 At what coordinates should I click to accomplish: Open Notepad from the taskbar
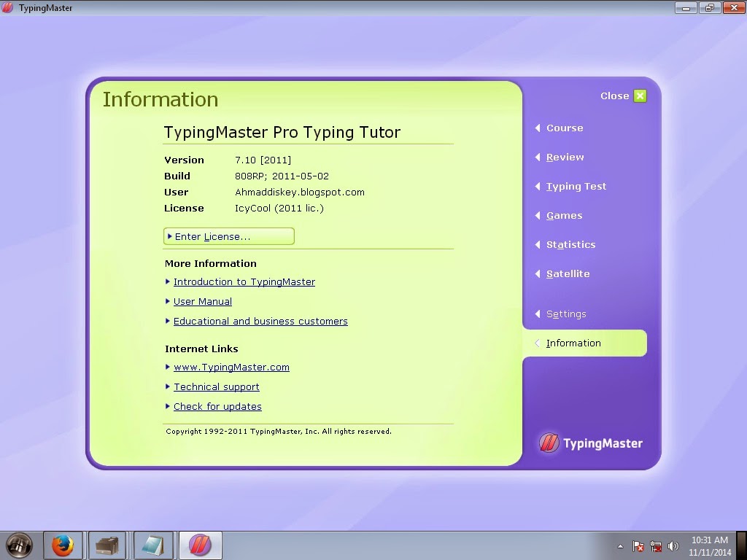[x=153, y=545]
